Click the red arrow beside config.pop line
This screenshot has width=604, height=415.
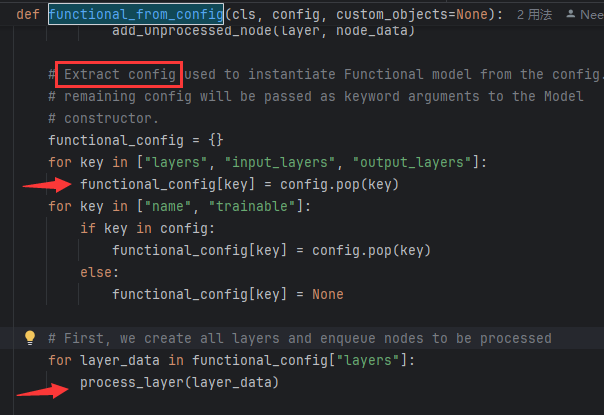click(x=47, y=184)
